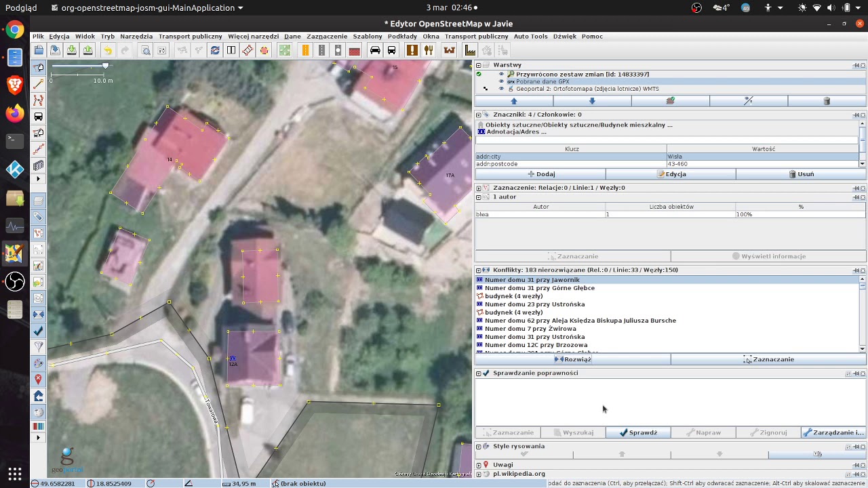Click the activate layer button
Viewport: 868px width, 488px height.
tap(671, 101)
